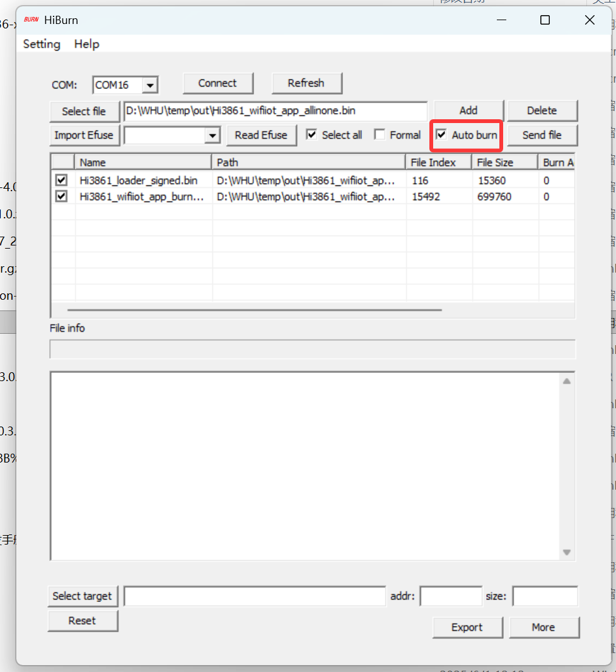The height and width of the screenshot is (672, 616).
Task: Sort by the Name column header
Action: 143,162
